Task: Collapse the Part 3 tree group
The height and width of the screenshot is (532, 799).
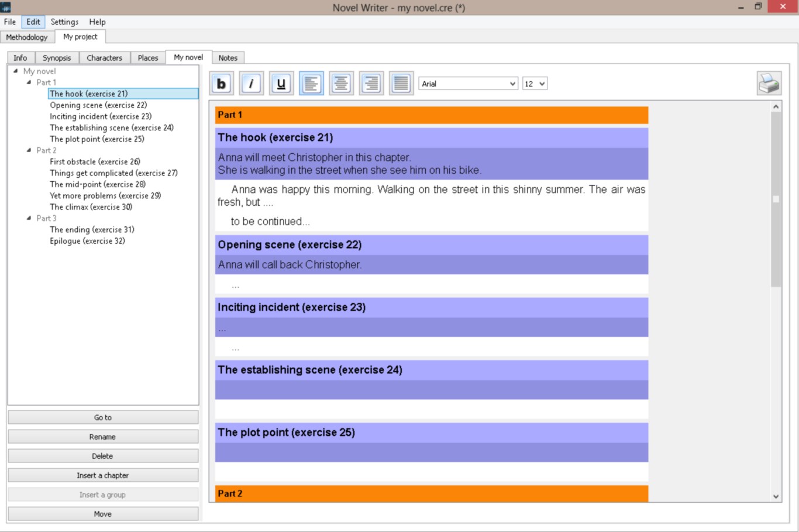Action: tap(29, 218)
